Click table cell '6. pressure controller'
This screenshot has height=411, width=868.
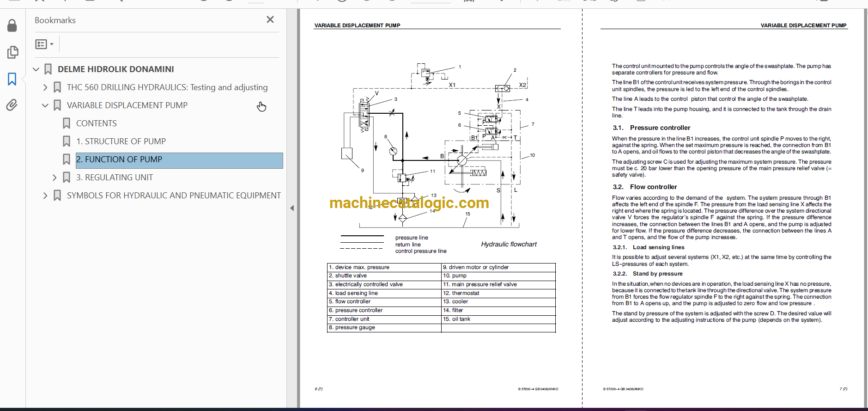[384, 310]
